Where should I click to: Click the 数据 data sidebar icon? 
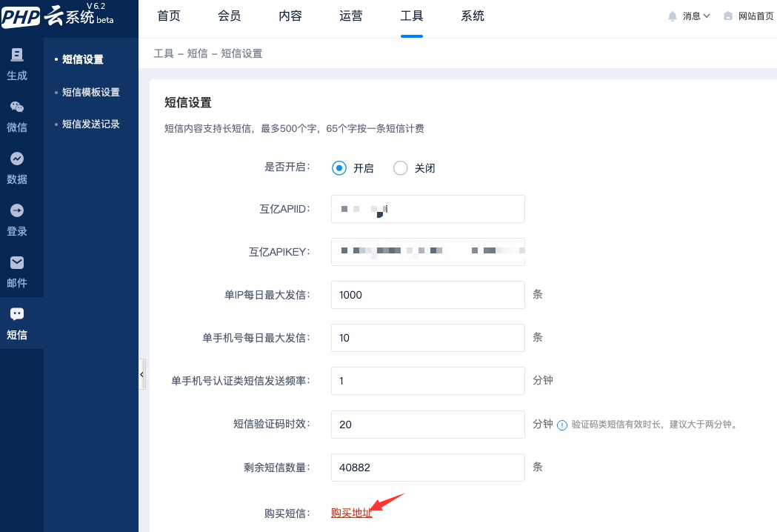click(x=17, y=159)
